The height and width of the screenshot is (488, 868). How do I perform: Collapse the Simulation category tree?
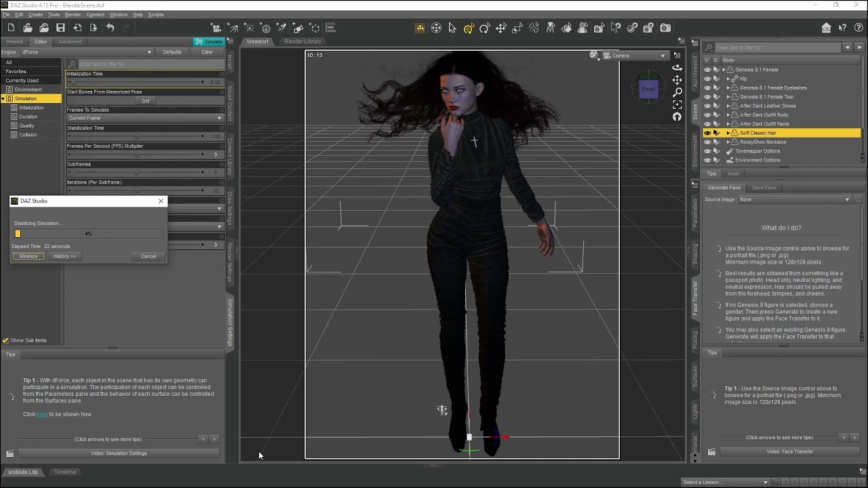coord(3,98)
